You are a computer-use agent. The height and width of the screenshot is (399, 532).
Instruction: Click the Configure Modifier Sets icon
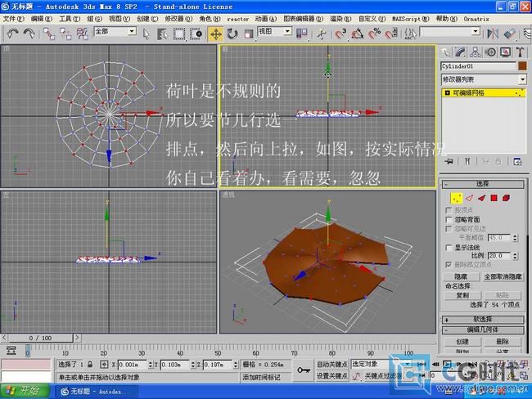pyautogui.click(x=517, y=161)
